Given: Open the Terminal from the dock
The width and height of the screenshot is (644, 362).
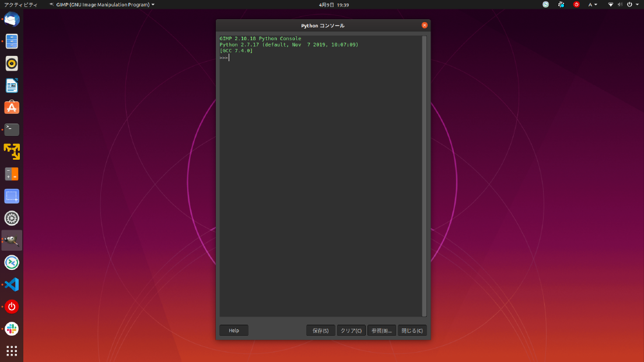Looking at the screenshot, I should click(12, 129).
